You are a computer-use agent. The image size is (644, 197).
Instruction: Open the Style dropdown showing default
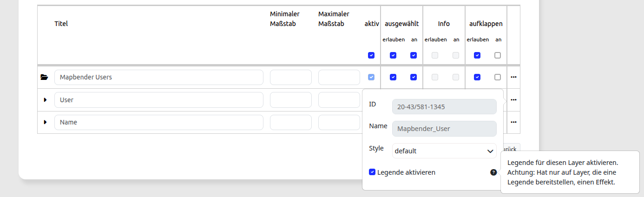(444, 151)
